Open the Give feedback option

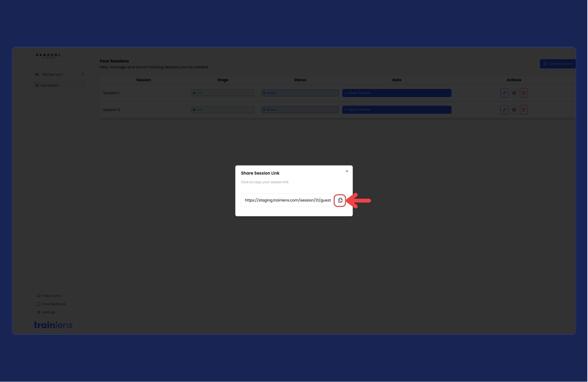[51, 304]
